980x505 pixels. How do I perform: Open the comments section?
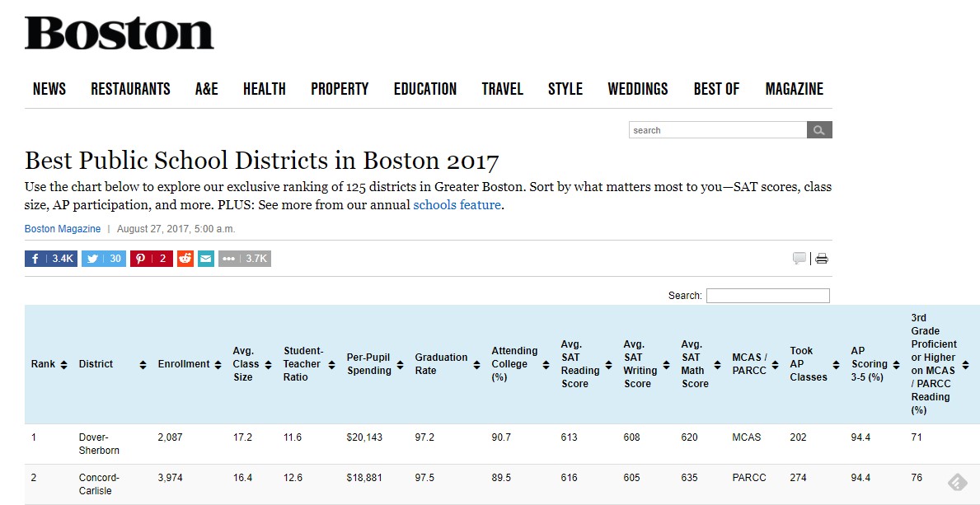click(799, 258)
